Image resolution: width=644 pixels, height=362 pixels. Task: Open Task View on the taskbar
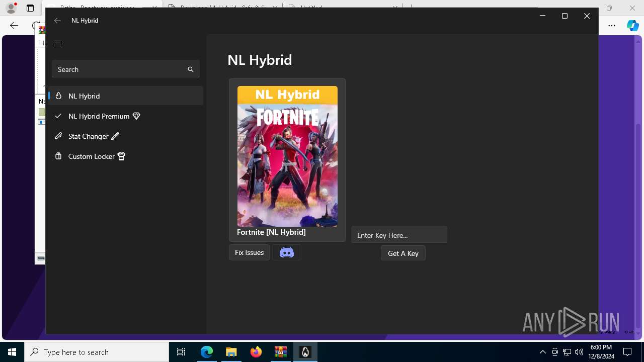coord(181,352)
